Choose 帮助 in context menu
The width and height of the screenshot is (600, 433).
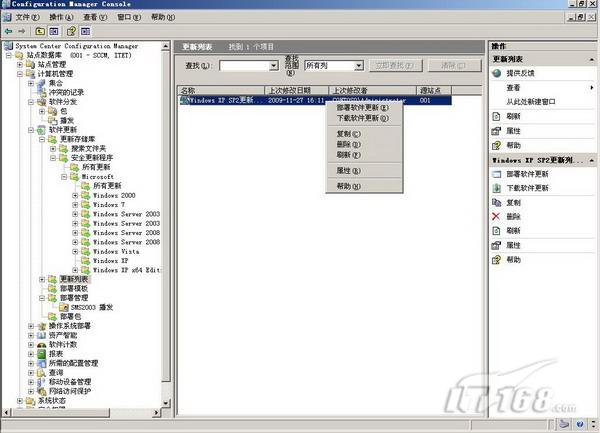364,186
